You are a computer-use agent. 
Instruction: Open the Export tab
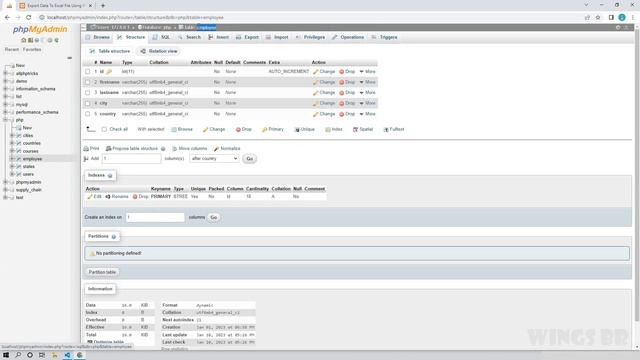pyautogui.click(x=247, y=37)
